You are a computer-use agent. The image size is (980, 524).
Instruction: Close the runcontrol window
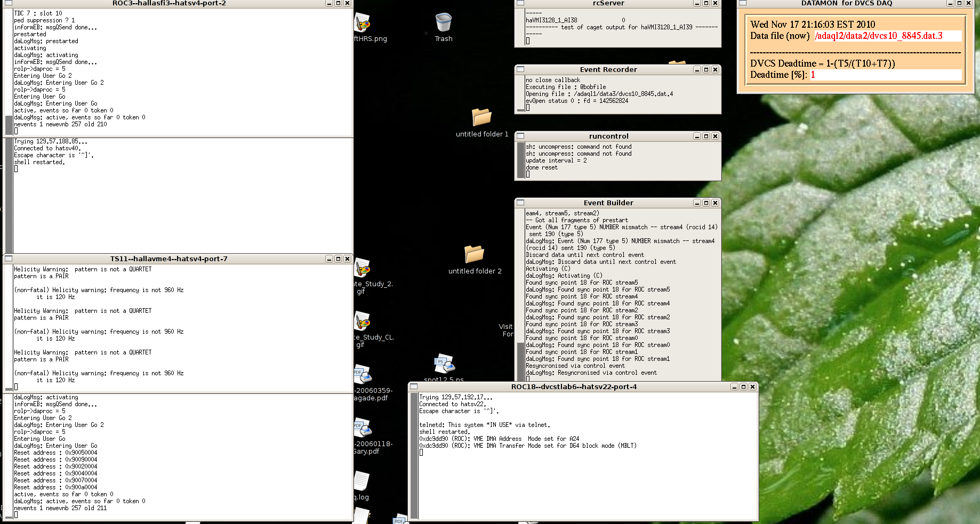click(x=715, y=136)
